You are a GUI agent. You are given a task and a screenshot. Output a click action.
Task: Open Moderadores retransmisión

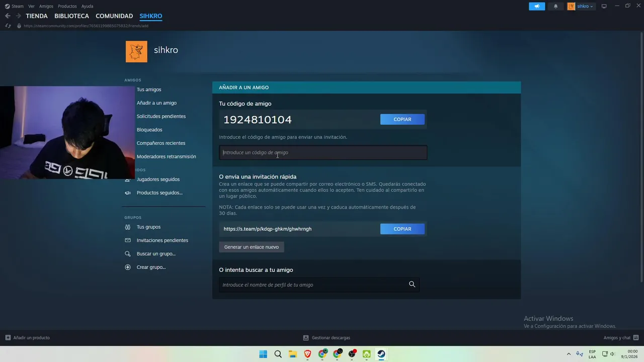[x=167, y=156]
